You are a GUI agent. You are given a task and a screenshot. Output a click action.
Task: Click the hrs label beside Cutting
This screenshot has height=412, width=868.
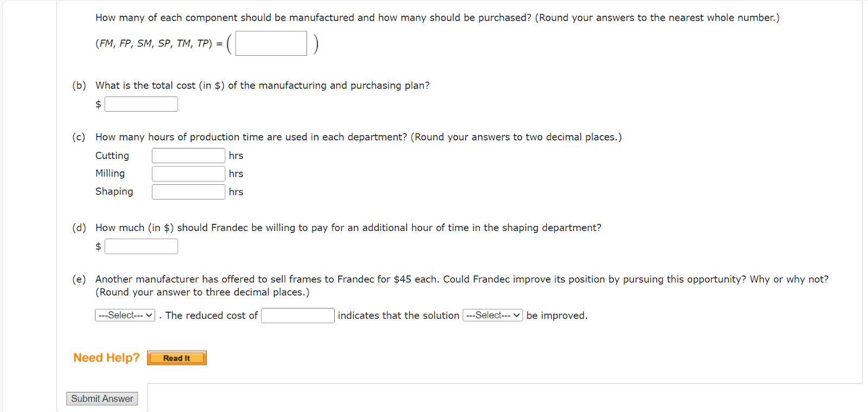coord(235,156)
